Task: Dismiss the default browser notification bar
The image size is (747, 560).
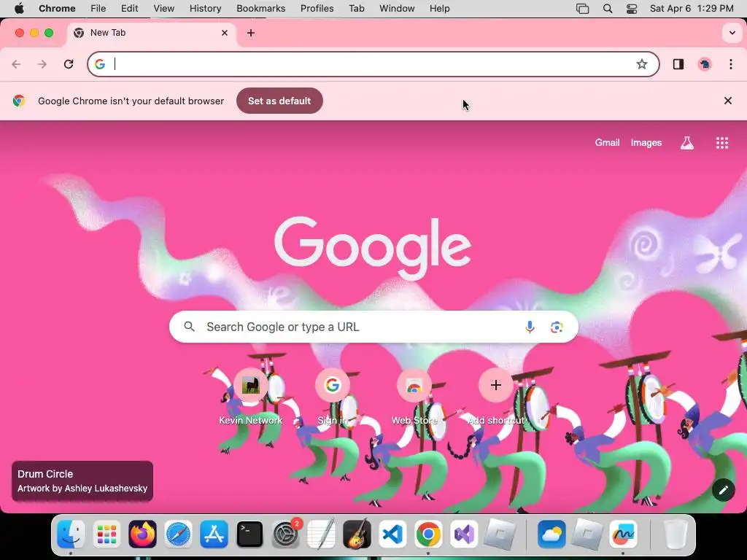Action: (x=727, y=101)
